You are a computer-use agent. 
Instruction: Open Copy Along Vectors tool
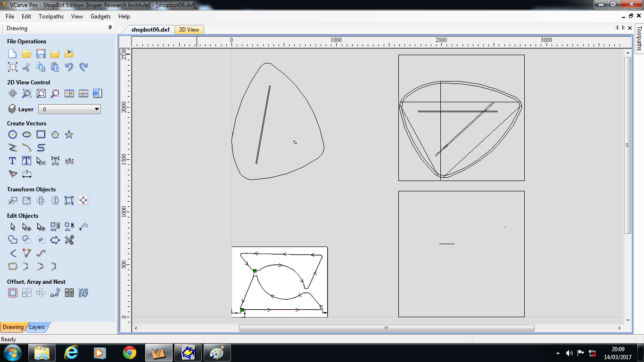pyautogui.click(x=55, y=293)
